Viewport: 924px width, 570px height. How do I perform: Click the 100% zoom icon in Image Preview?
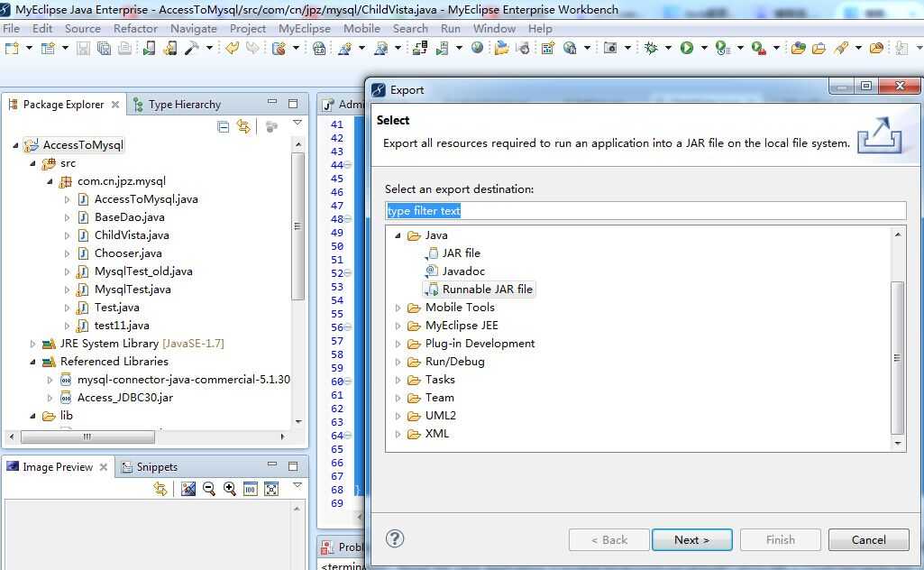click(251, 489)
